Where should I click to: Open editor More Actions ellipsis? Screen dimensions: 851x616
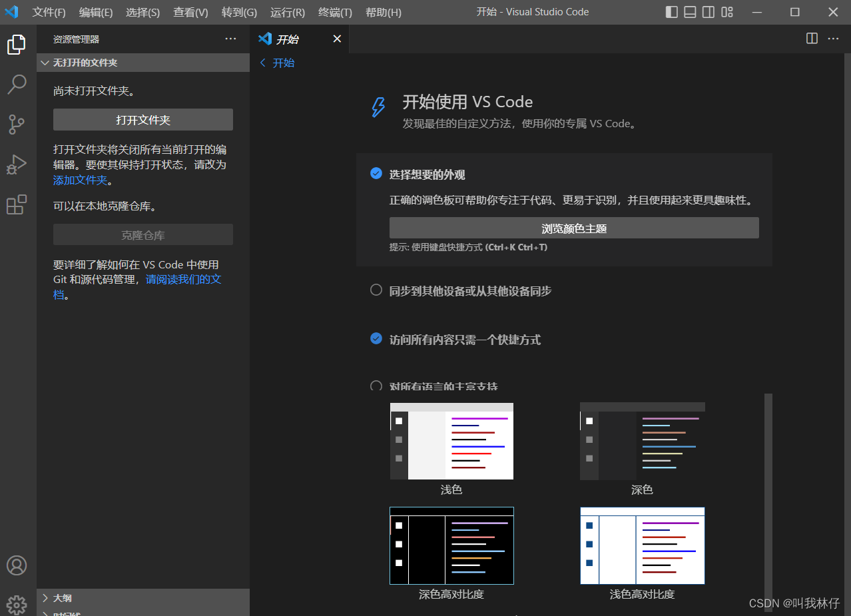pyautogui.click(x=833, y=39)
